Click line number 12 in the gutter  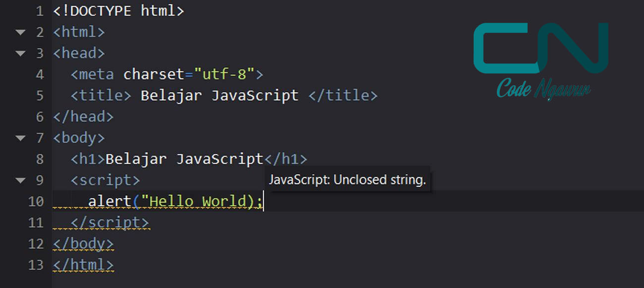36,244
